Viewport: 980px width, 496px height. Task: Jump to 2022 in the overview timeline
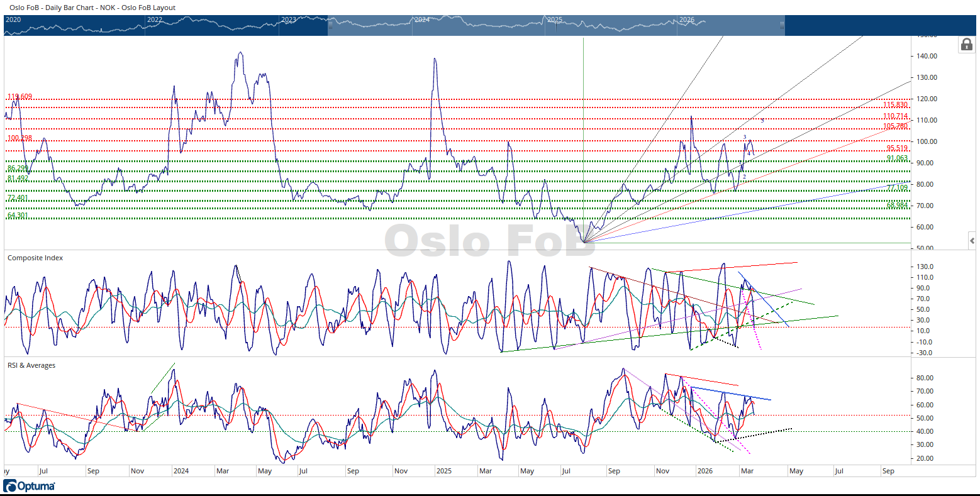click(x=154, y=19)
